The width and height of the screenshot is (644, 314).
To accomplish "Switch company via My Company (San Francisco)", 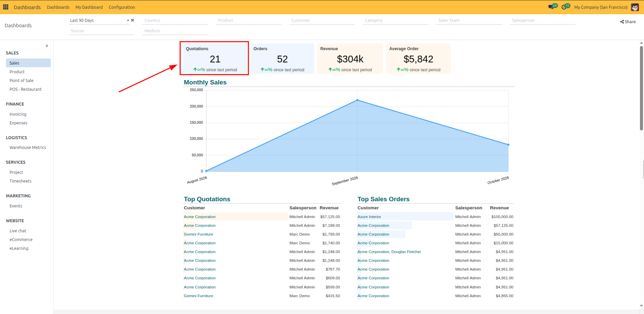I will (601, 7).
